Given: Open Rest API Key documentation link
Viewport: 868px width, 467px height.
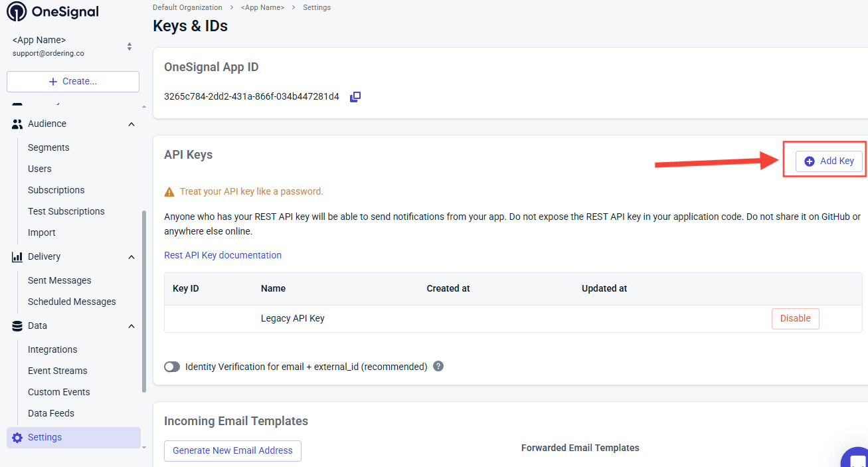Looking at the screenshot, I should click(x=222, y=255).
